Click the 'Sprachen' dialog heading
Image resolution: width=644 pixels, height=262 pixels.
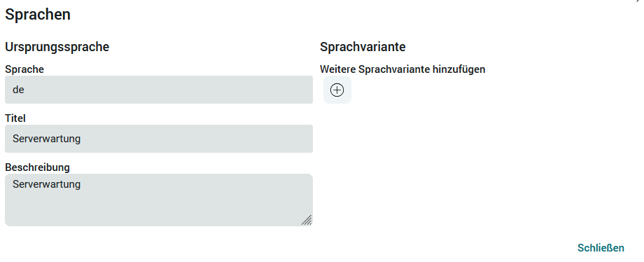(x=38, y=15)
